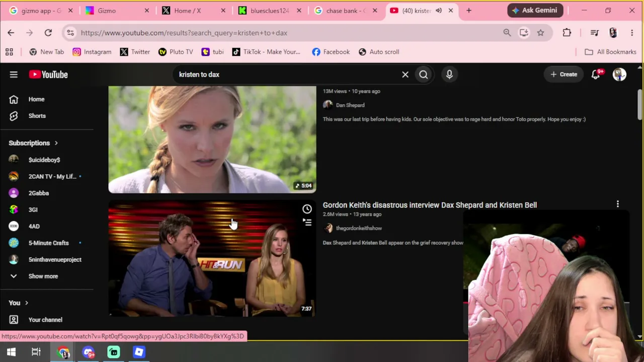Open the media controls button
Image resolution: width=644 pixels, height=362 pixels.
595,33
